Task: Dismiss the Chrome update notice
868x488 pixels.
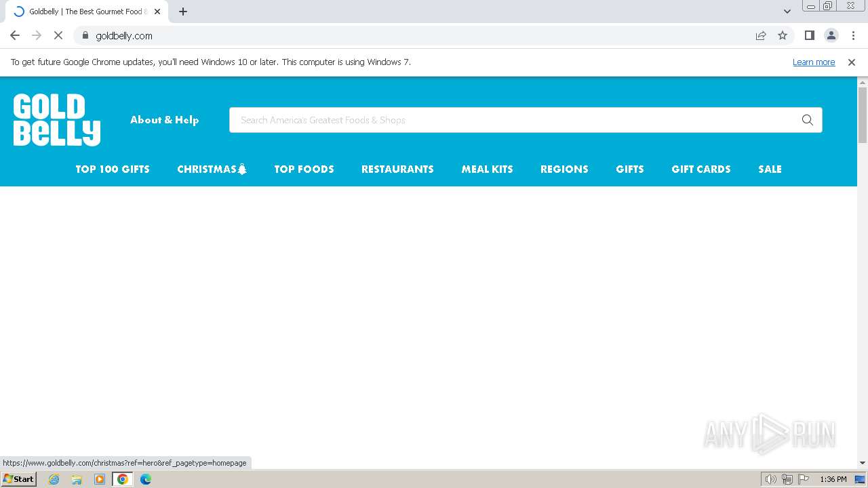Action: click(852, 62)
